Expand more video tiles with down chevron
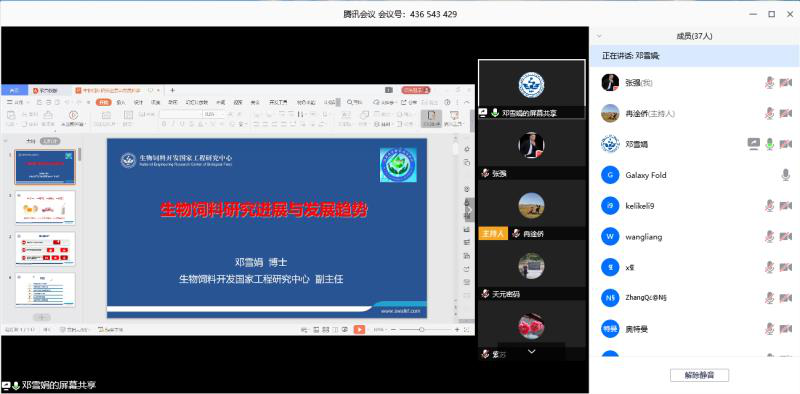Viewport: 800px width, 394px height. coord(532,351)
